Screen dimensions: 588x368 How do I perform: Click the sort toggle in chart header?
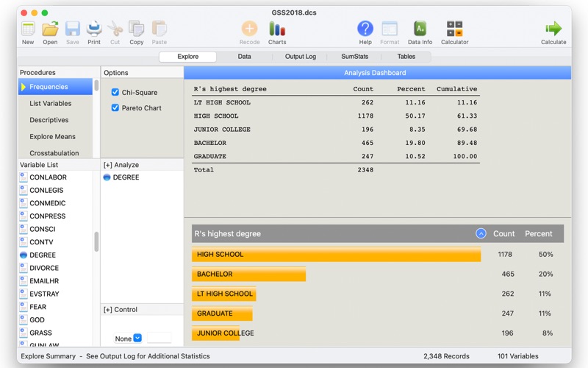pos(481,233)
